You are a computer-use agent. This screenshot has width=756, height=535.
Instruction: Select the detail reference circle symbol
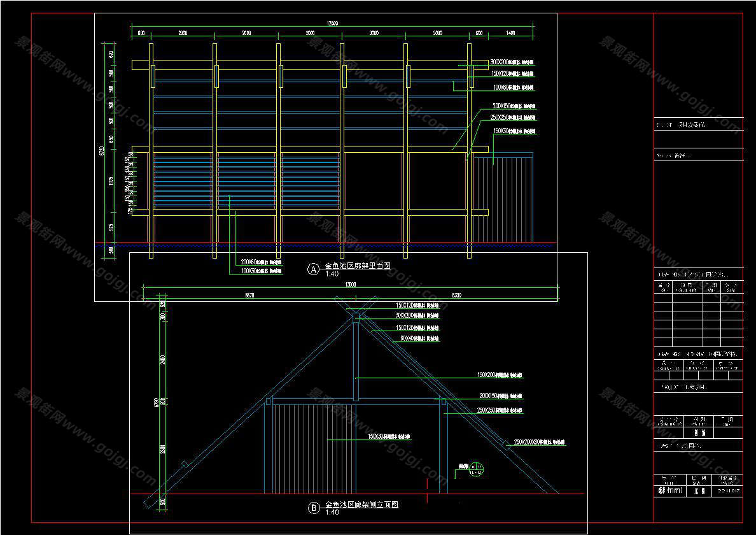(475, 469)
